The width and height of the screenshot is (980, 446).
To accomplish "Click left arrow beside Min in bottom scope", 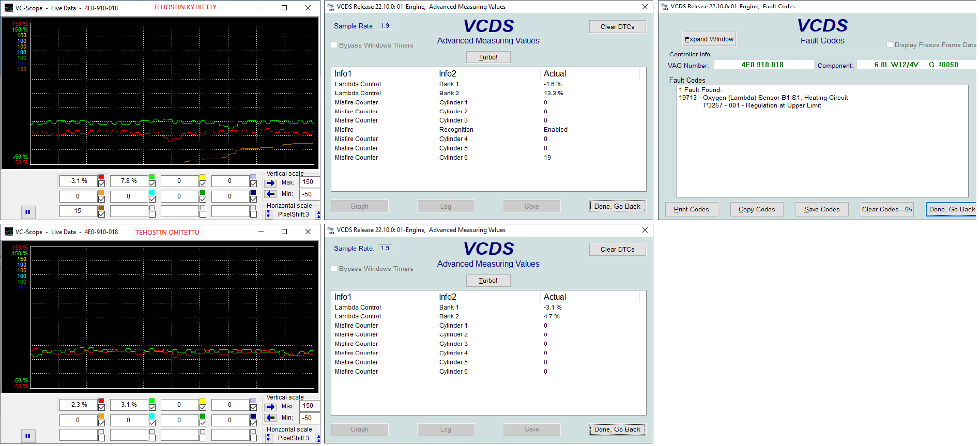I will click(x=270, y=418).
